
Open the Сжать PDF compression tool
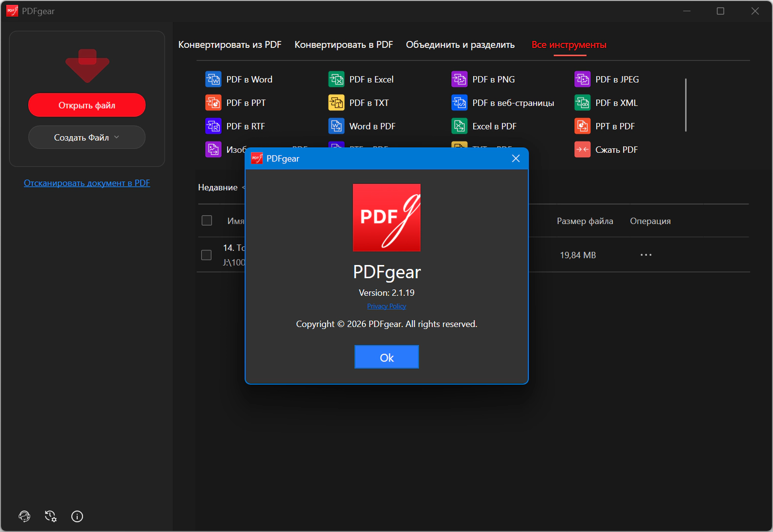606,149
